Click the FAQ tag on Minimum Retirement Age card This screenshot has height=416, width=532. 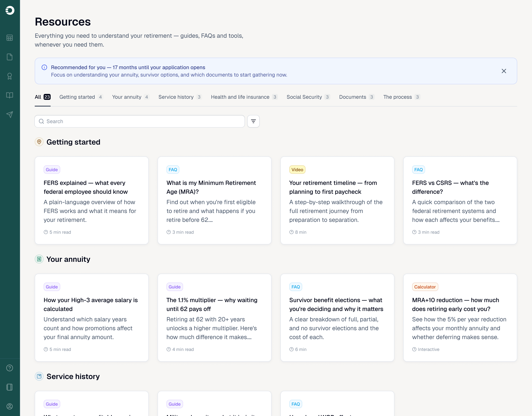click(x=173, y=170)
